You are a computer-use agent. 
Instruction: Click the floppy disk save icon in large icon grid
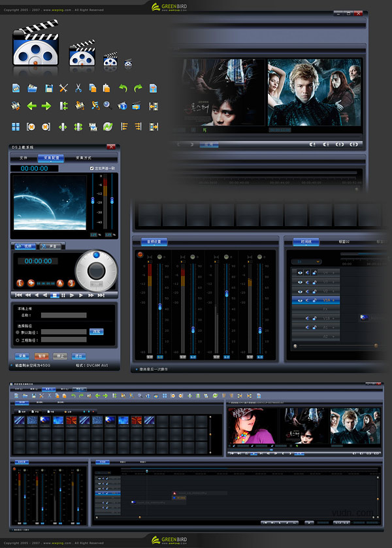pyautogui.click(x=49, y=88)
